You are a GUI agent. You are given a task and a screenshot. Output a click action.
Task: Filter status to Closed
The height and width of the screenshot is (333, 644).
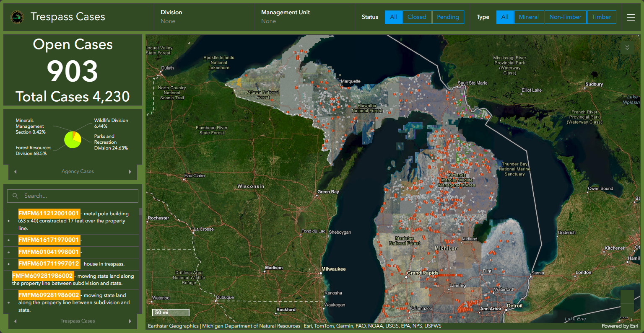coord(417,17)
